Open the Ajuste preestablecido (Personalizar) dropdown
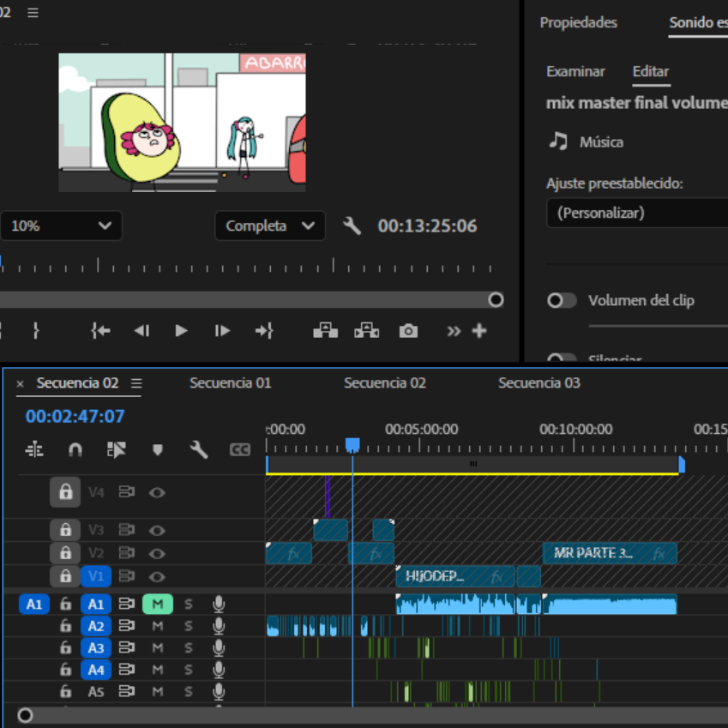 point(637,214)
